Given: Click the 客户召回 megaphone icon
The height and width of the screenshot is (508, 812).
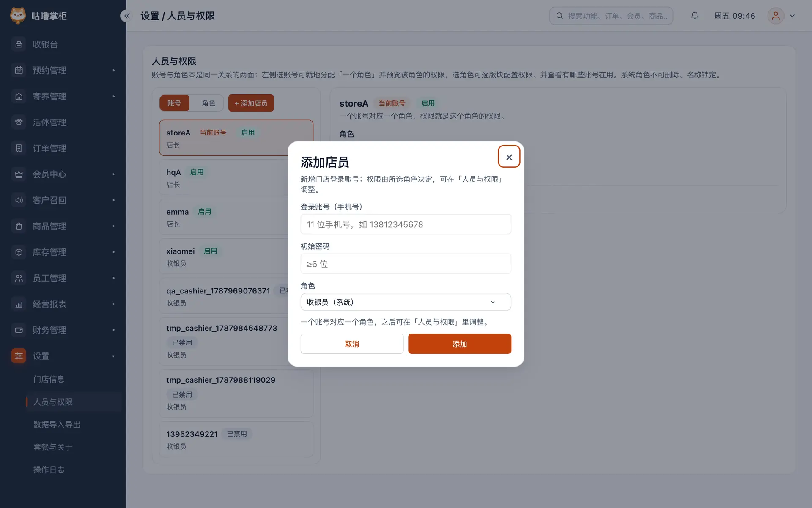Looking at the screenshot, I should [19, 200].
